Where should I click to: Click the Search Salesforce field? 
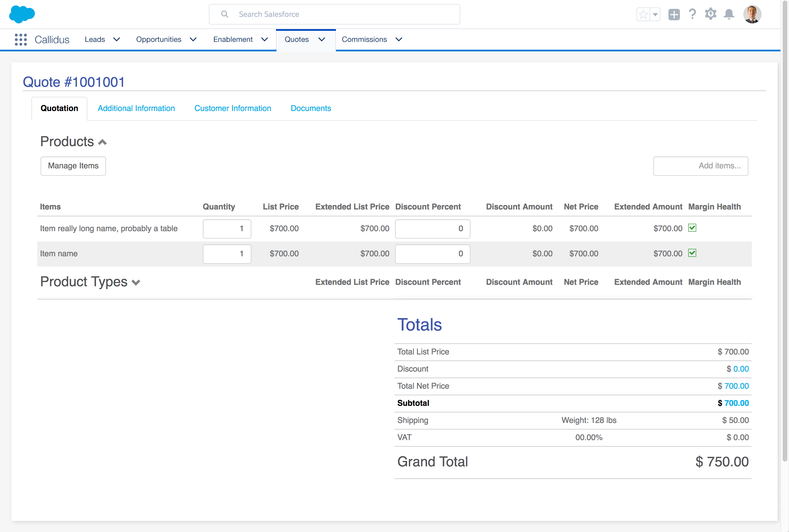(x=335, y=14)
